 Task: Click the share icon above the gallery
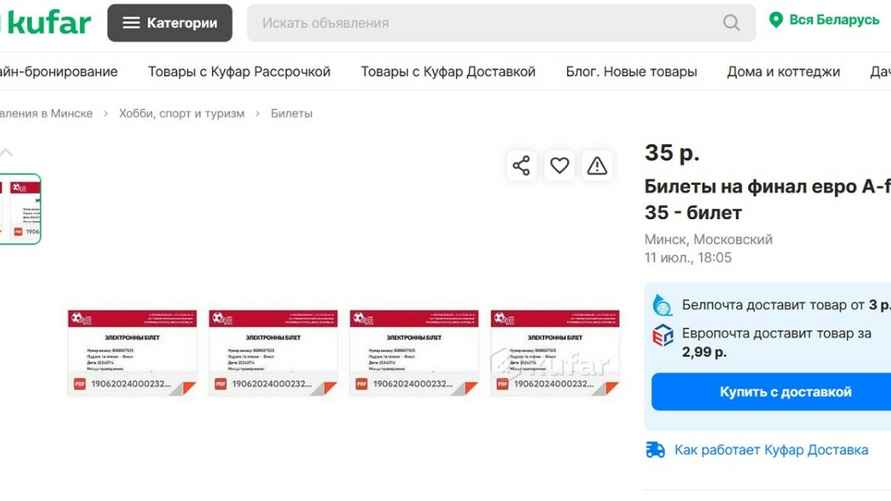tap(521, 166)
